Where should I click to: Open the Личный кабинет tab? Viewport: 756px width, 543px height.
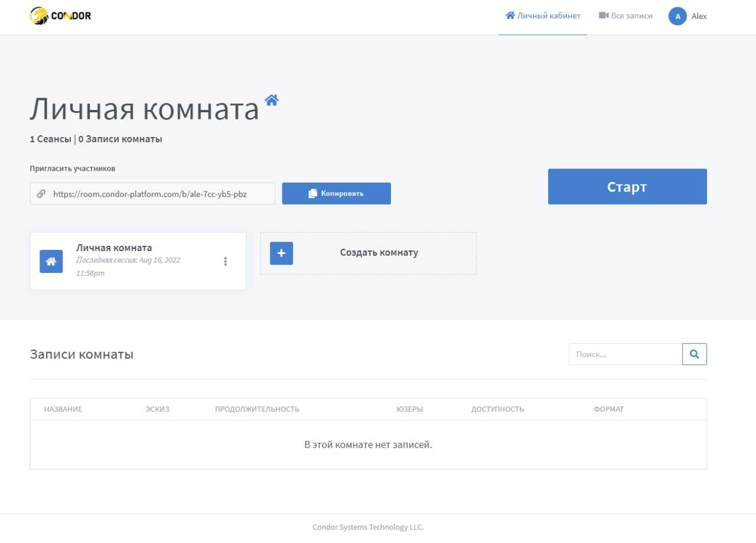tap(543, 16)
